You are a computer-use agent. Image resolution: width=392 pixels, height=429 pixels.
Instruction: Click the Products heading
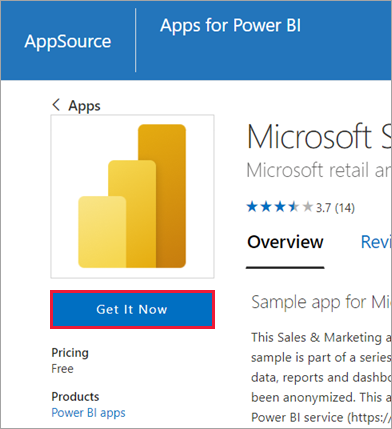[75, 397]
